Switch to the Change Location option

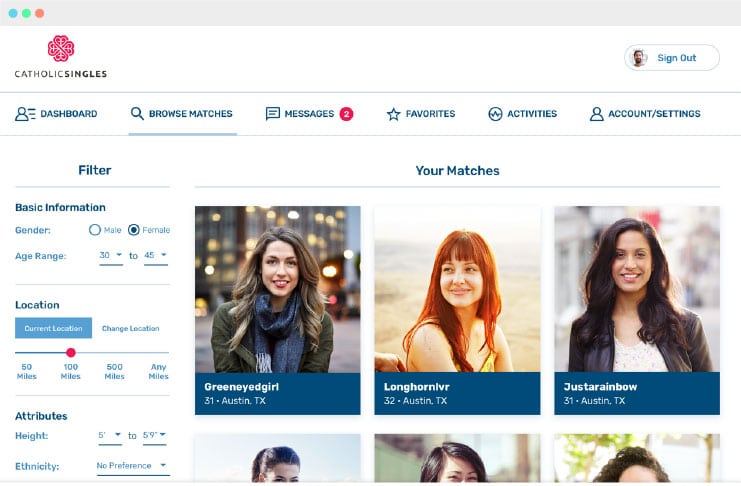130,328
